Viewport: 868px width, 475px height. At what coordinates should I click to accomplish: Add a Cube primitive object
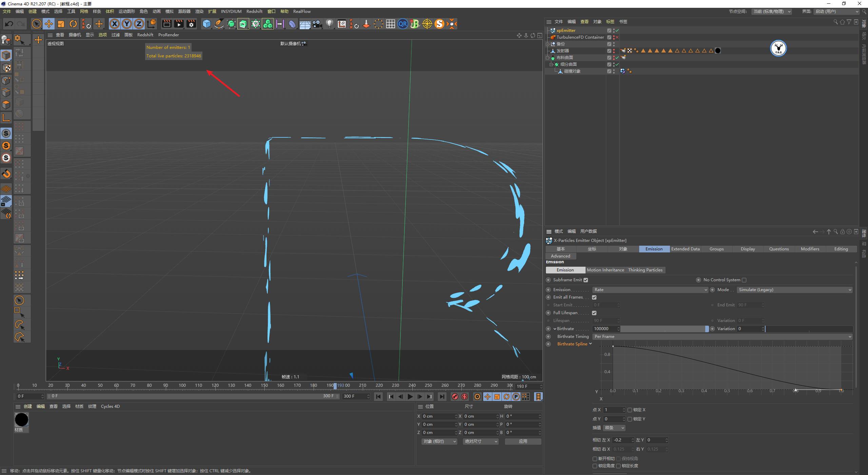(206, 24)
